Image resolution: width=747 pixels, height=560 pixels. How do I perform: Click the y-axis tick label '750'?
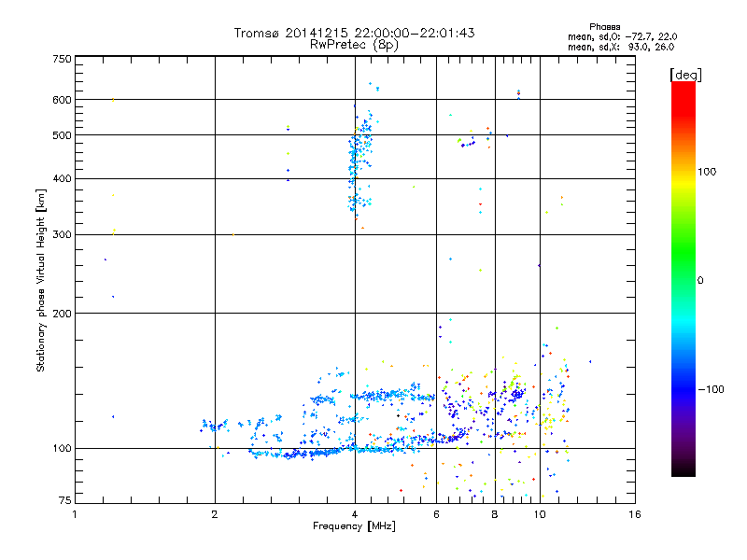pyautogui.click(x=62, y=59)
